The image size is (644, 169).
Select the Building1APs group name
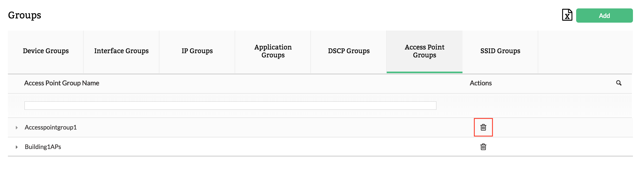click(x=43, y=147)
